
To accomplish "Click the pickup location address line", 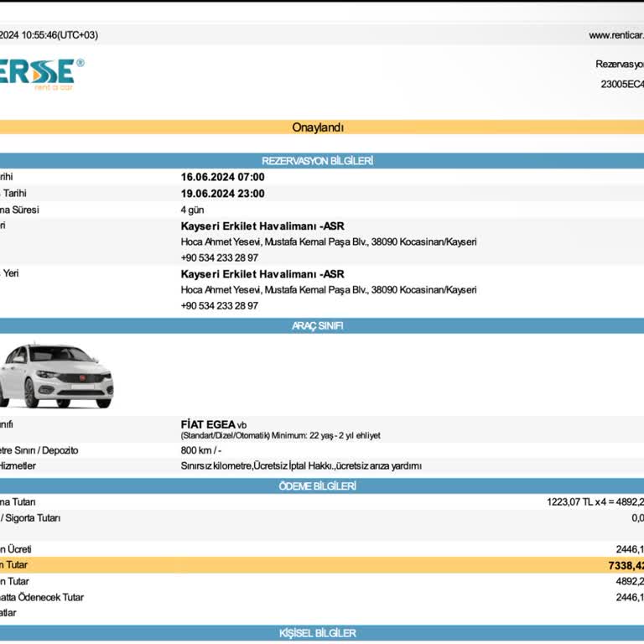I will 329,241.
